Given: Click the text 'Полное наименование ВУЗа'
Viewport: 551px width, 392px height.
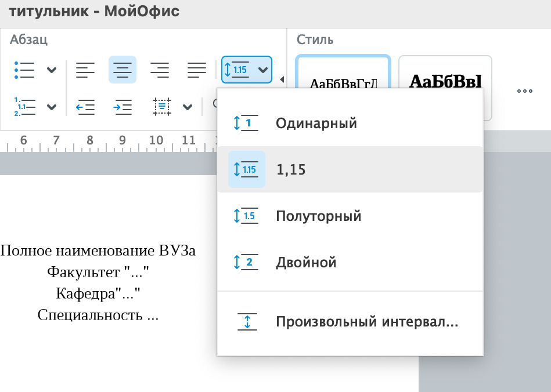Looking at the screenshot, I should pyautogui.click(x=98, y=251).
